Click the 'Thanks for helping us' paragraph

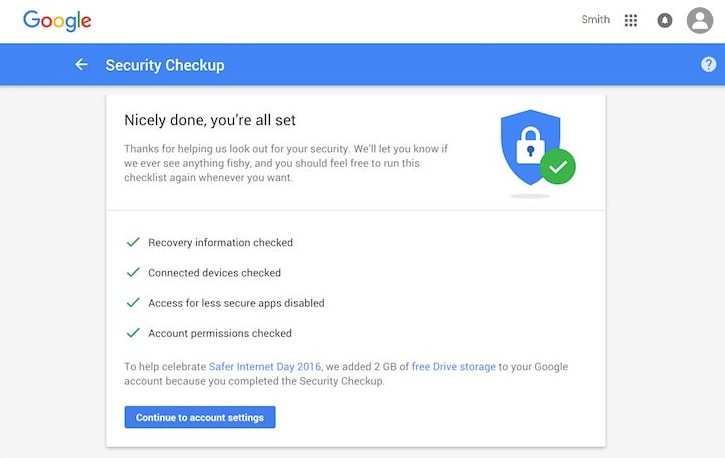(286, 163)
